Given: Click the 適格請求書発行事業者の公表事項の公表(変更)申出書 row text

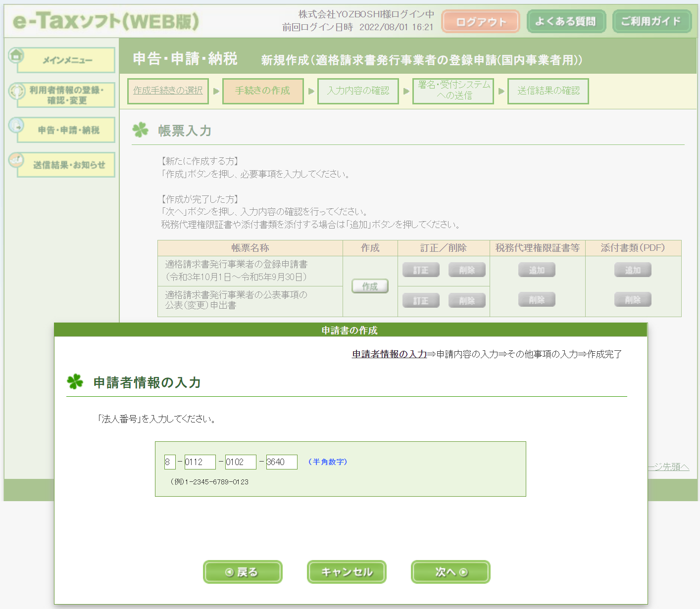Looking at the screenshot, I should [x=236, y=300].
